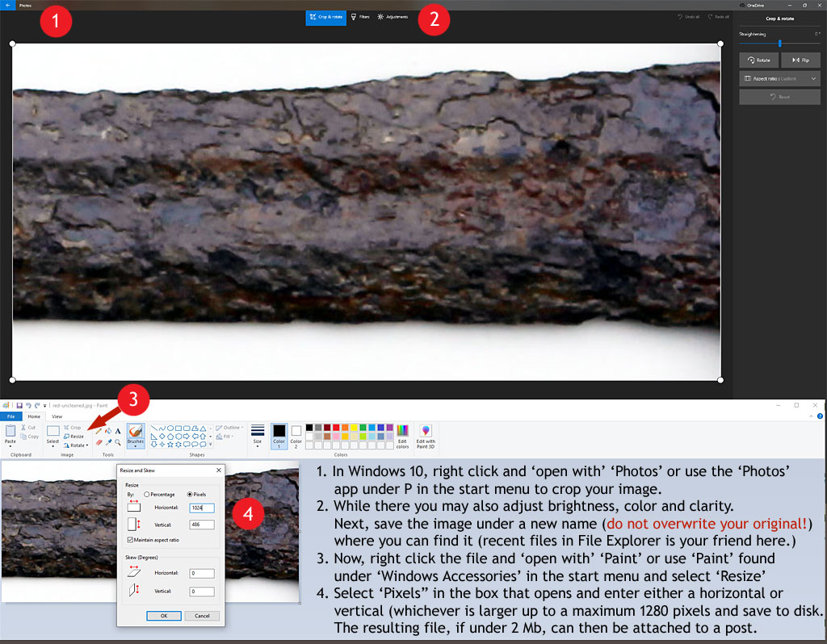Screen dimensions: 827x644
Task: Pick the red color swatch in palette
Action: click(x=336, y=428)
